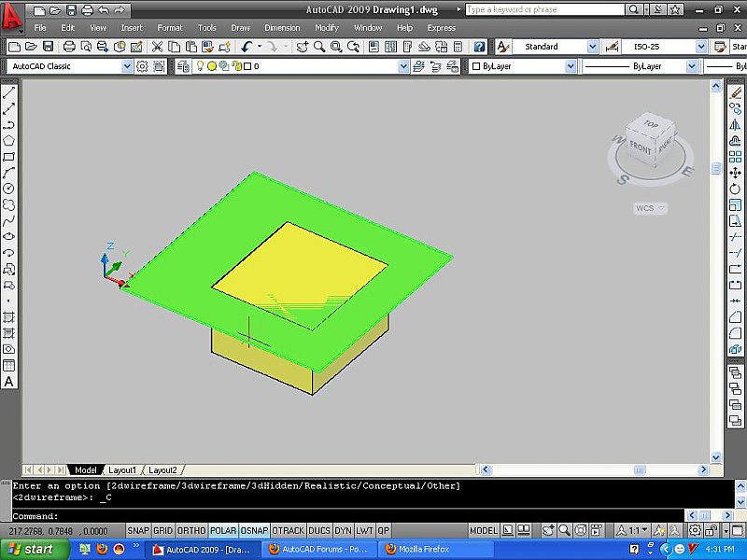
Task: Click the Help question mark icon
Action: [x=479, y=47]
